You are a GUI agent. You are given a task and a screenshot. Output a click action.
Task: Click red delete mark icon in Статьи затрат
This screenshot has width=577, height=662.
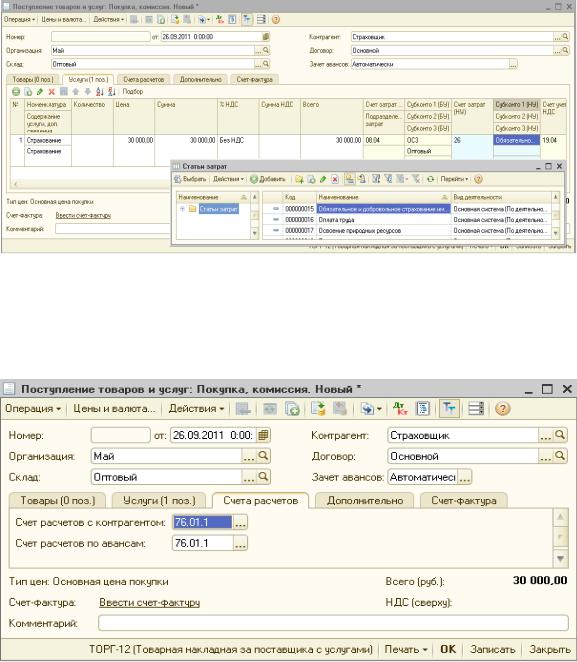click(x=335, y=179)
